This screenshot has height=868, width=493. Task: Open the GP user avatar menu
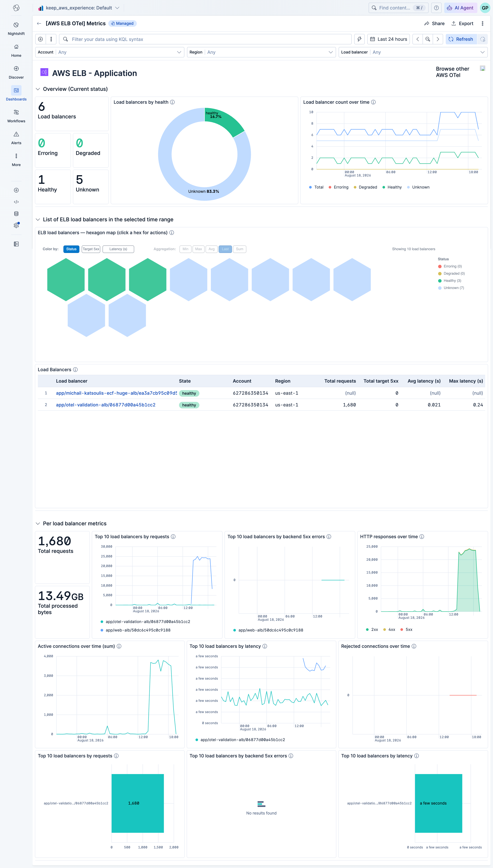[x=485, y=8]
